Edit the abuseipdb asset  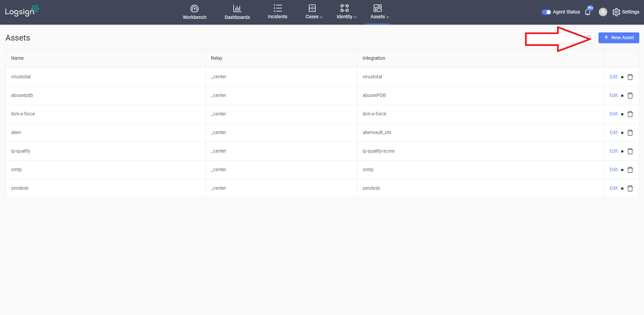614,95
